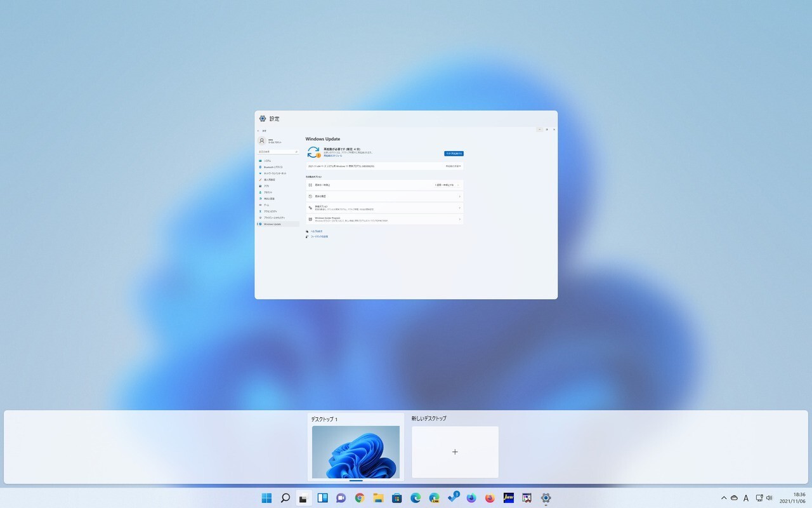Open the 詳細オプション row in Settings
This screenshot has width=812, height=508.
tap(384, 208)
